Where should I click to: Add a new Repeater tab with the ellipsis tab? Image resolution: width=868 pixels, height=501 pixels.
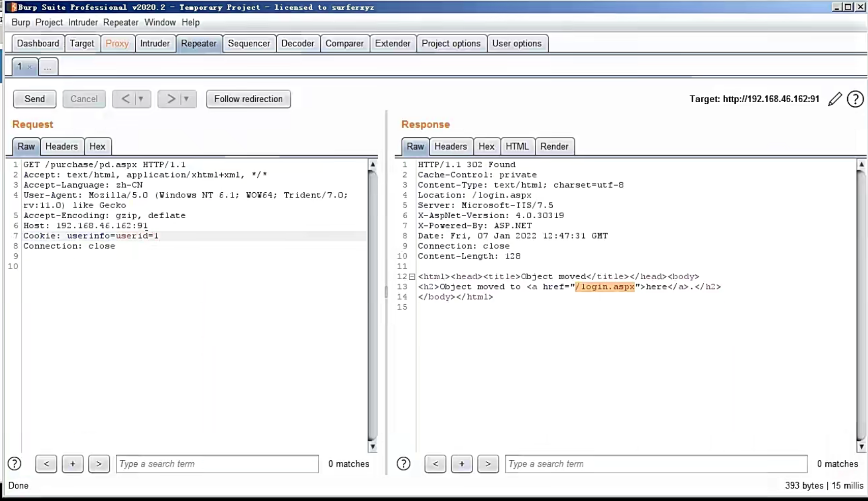coord(48,67)
